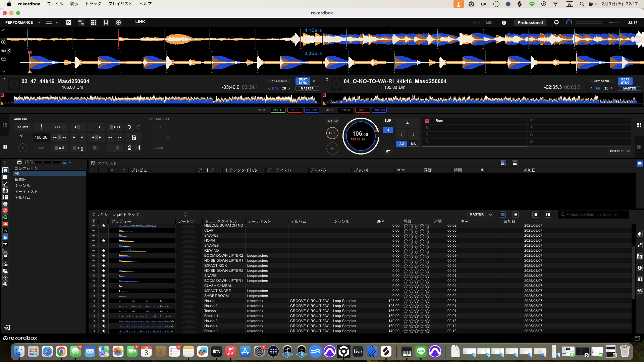Toggle SLIP mode on deck 2
The height and width of the screenshot is (362, 644).
click(387, 121)
